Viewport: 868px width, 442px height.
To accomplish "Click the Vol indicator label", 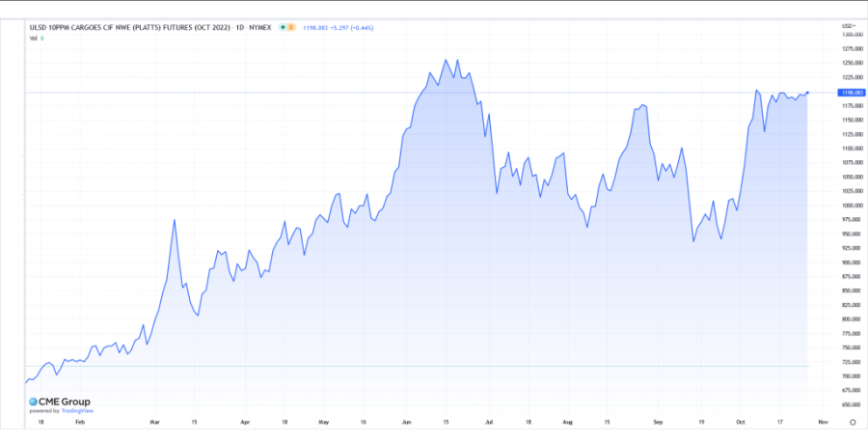I will click(34, 38).
